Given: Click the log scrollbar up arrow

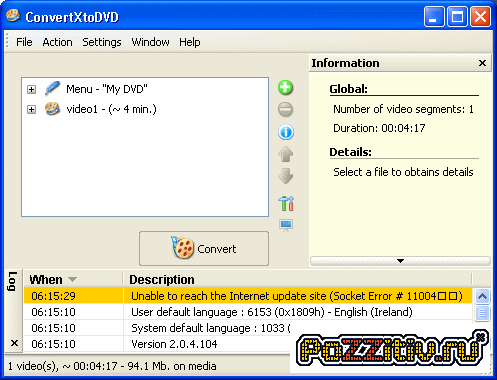Looking at the screenshot, I should point(482,296).
